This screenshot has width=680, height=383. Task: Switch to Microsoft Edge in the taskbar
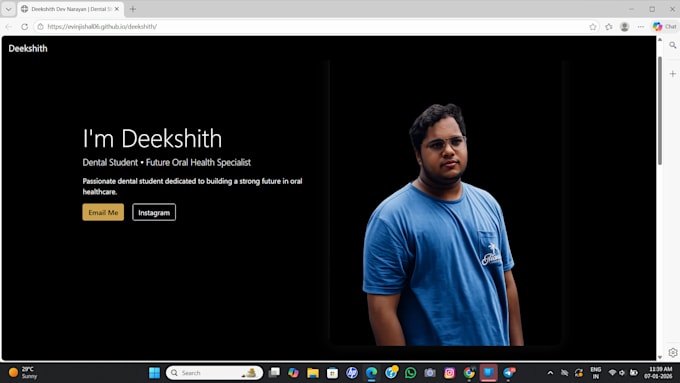(372, 373)
